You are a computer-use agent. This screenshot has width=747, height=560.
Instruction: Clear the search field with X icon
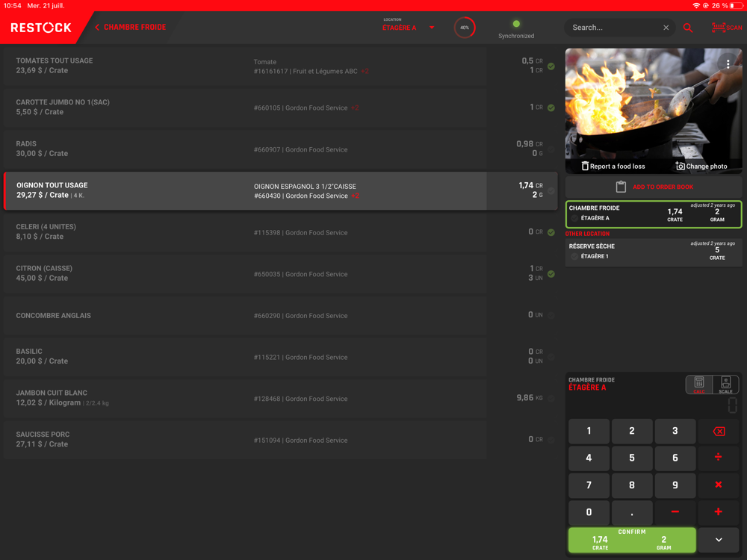[666, 28]
